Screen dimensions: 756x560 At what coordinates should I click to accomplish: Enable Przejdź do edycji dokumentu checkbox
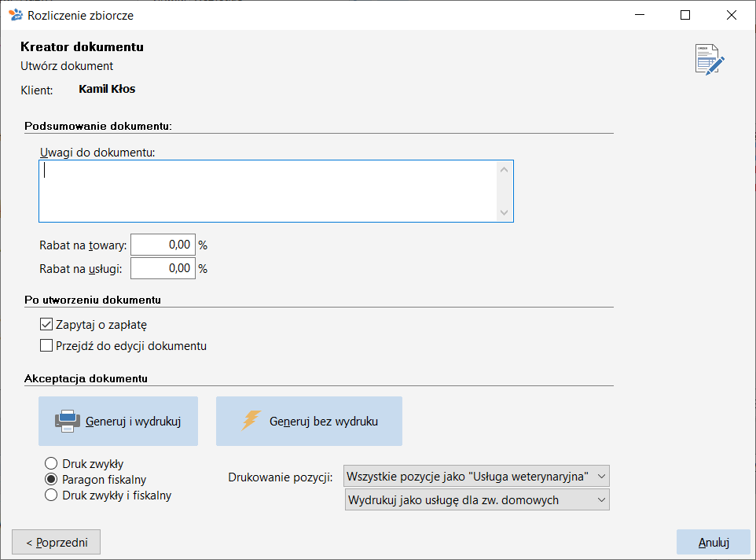point(46,345)
